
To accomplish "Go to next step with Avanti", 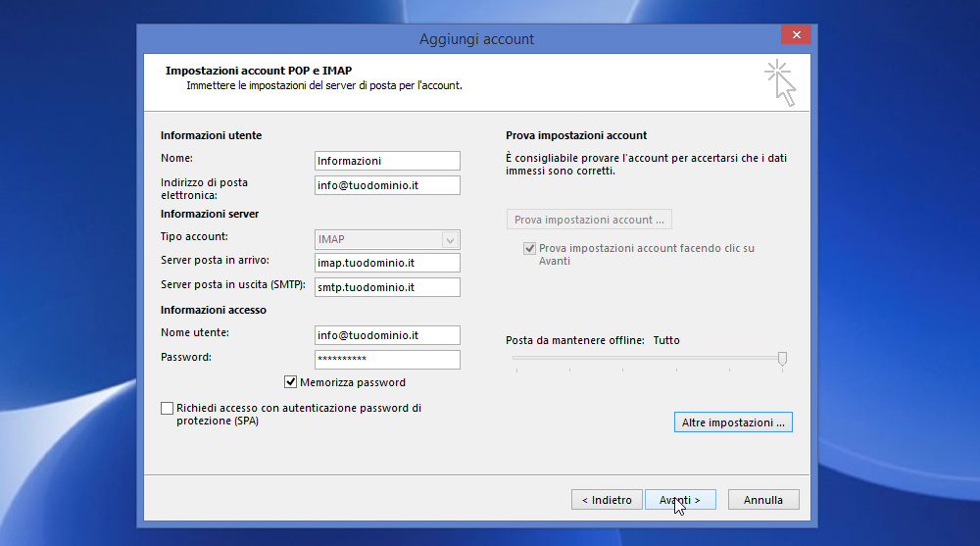I will (680, 500).
